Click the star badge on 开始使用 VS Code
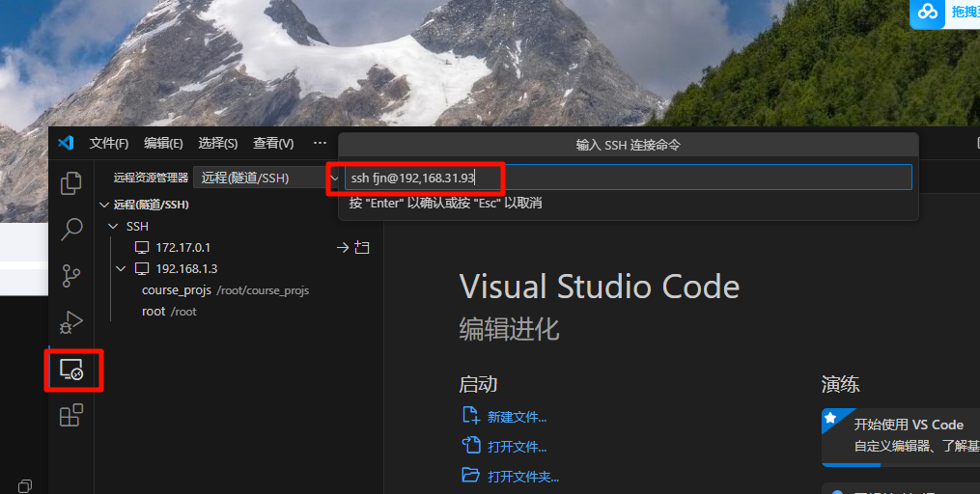The height and width of the screenshot is (494, 980). click(x=830, y=418)
